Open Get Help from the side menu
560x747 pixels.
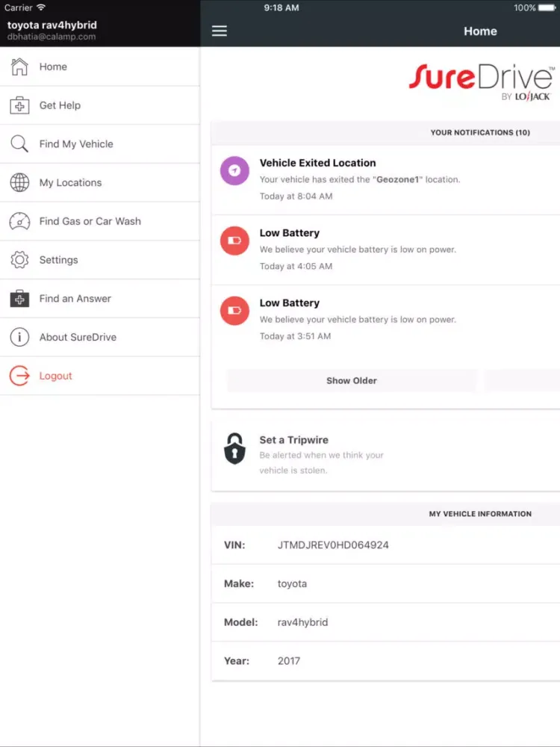(100, 105)
